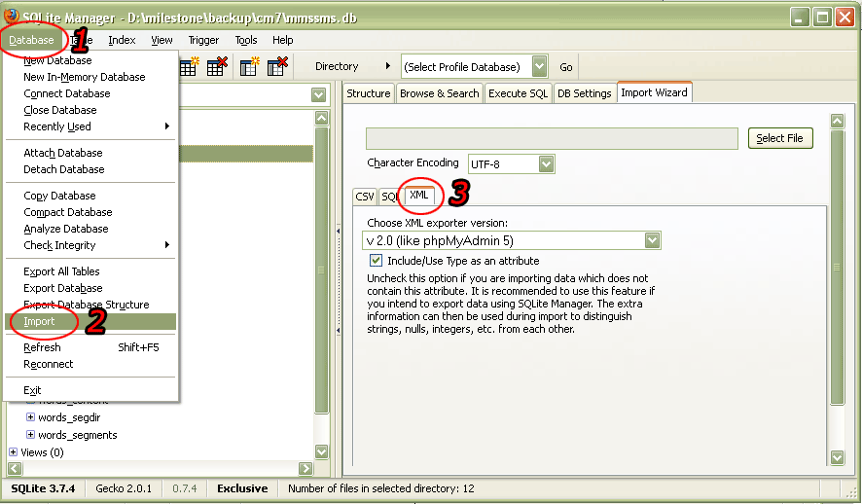Click 'Number of files in selected directory: 12'

point(381,488)
